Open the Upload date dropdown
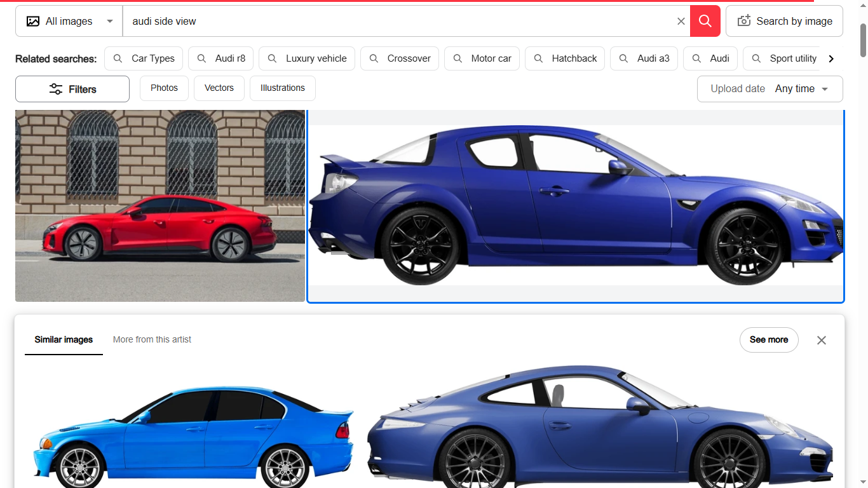 [x=770, y=89]
